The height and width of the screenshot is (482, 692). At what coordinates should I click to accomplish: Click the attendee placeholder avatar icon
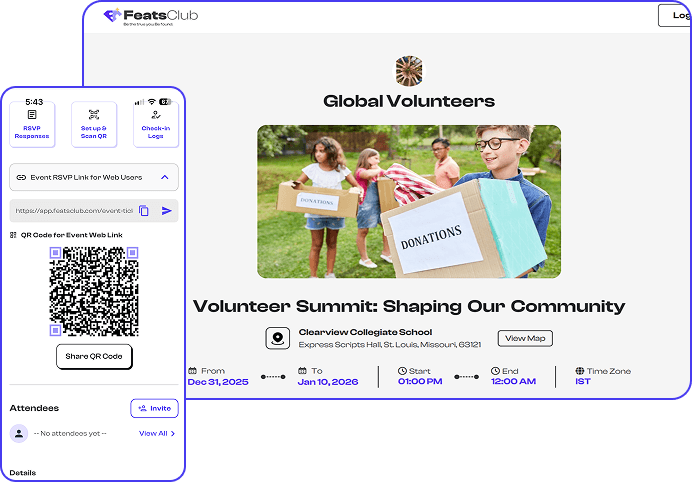[x=19, y=434]
